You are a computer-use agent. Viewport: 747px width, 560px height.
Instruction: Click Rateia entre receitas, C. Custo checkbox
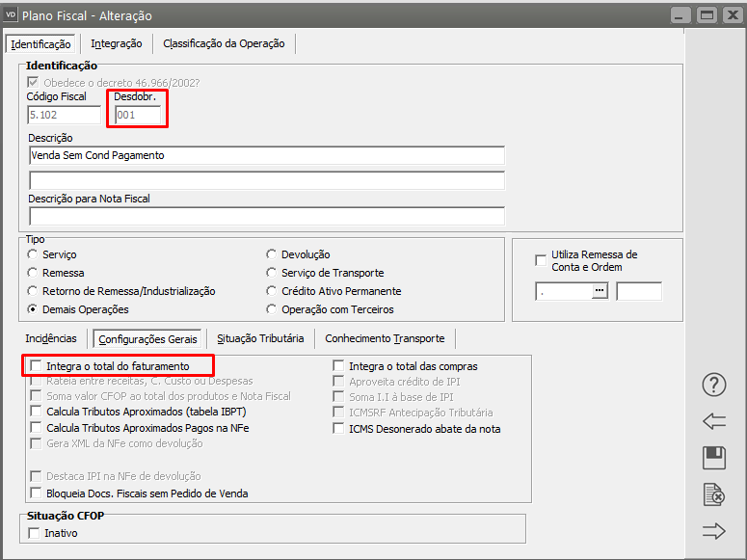(x=36, y=381)
